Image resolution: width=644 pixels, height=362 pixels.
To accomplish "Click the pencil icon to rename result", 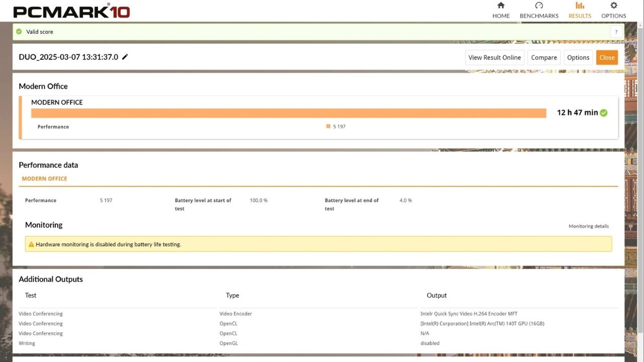I will [x=125, y=57].
